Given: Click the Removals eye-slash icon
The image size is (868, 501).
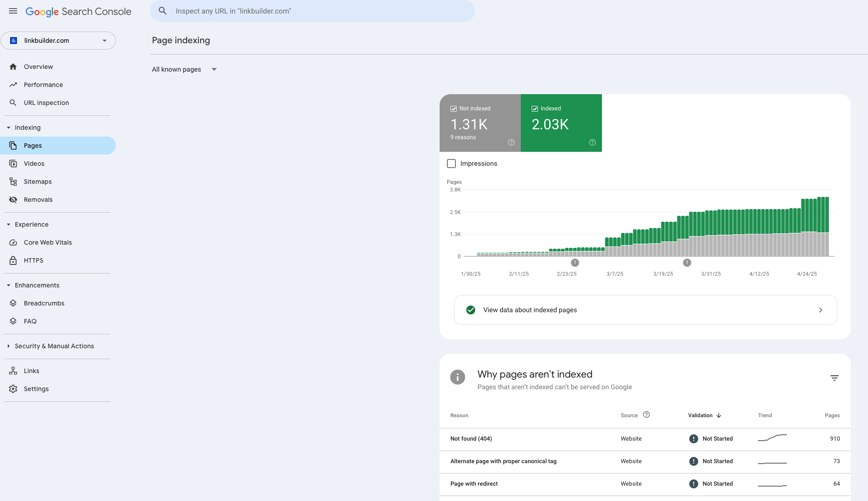Looking at the screenshot, I should pos(13,200).
